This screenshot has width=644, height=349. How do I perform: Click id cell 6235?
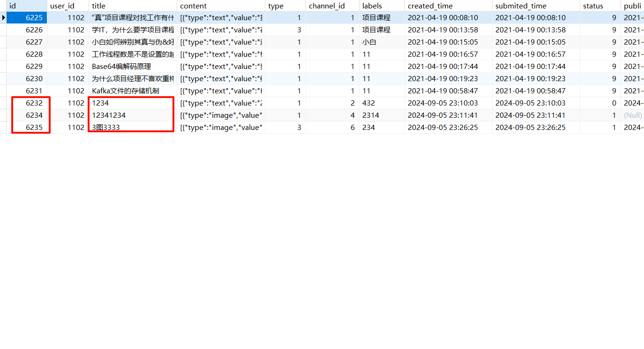tap(27, 128)
